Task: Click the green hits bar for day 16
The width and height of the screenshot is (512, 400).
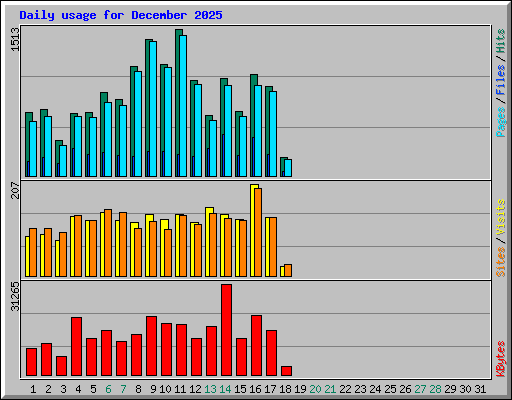Action: (252, 107)
